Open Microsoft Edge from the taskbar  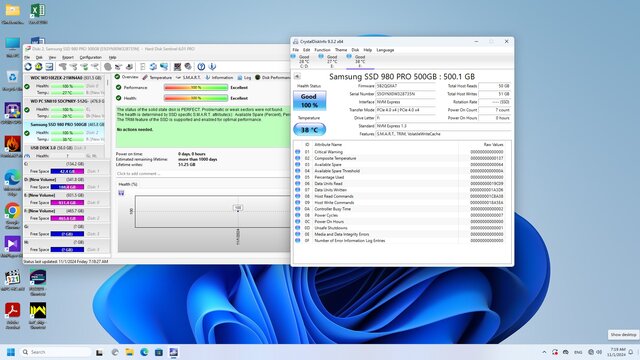click(x=144, y=352)
